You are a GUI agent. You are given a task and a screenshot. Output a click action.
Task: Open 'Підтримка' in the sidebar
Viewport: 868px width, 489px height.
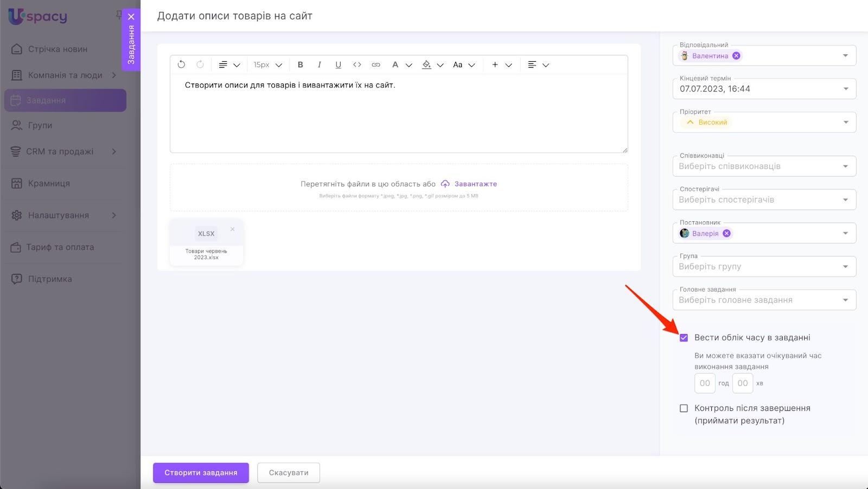point(65,279)
